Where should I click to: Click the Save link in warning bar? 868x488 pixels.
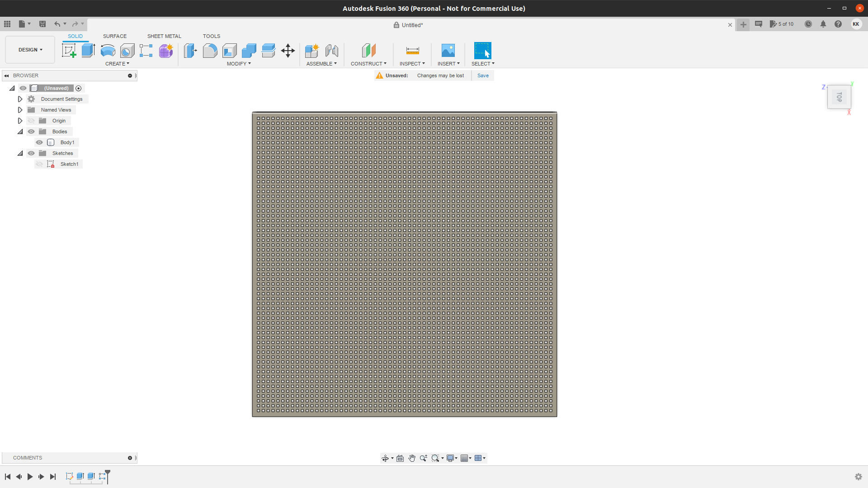tap(483, 75)
